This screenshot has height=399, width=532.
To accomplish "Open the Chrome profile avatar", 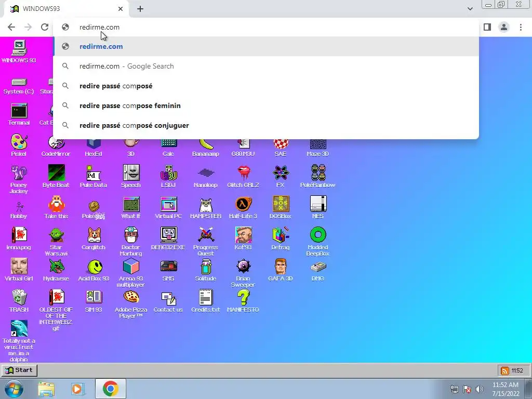I will (504, 27).
